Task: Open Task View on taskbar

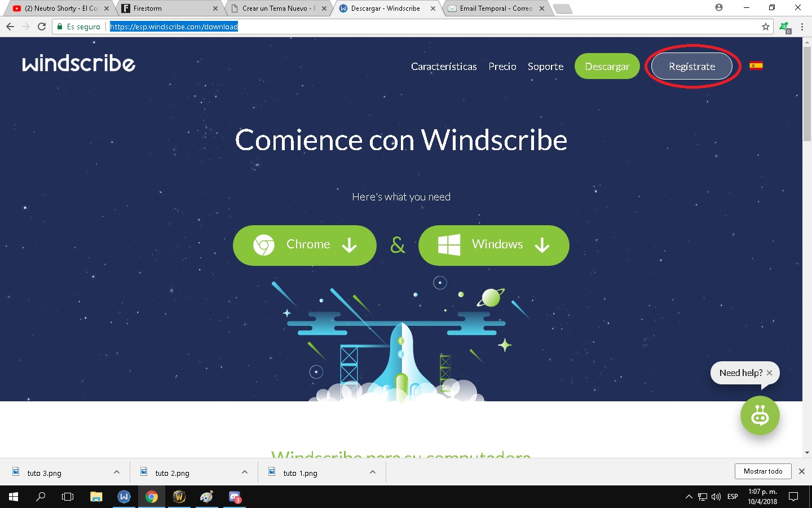Action: [x=68, y=497]
